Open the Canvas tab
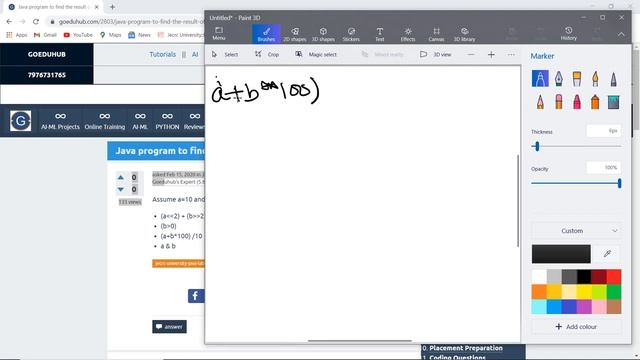This screenshot has width=640, height=360. click(436, 34)
